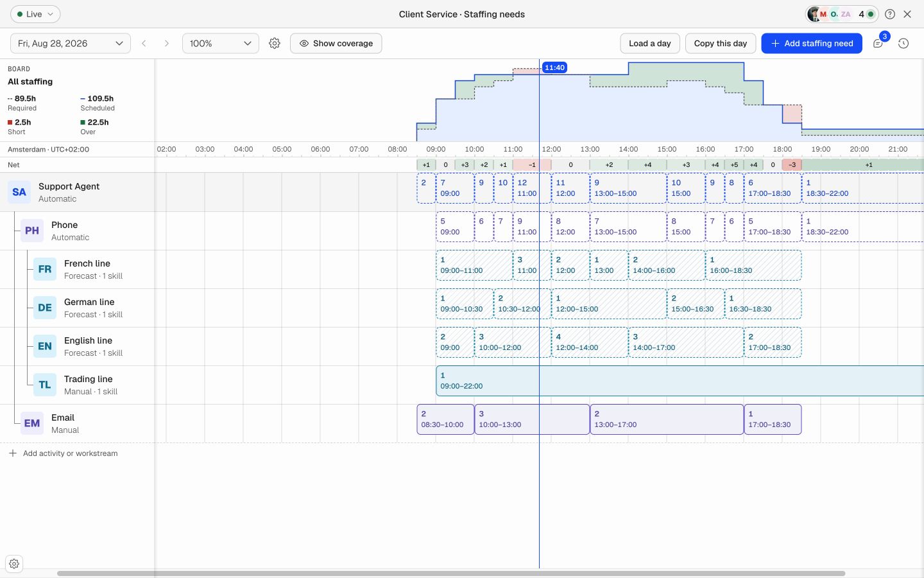Screen dimensions: 924x578
Task: Click the 109.5h Scheduled stat
Action: coord(98,103)
